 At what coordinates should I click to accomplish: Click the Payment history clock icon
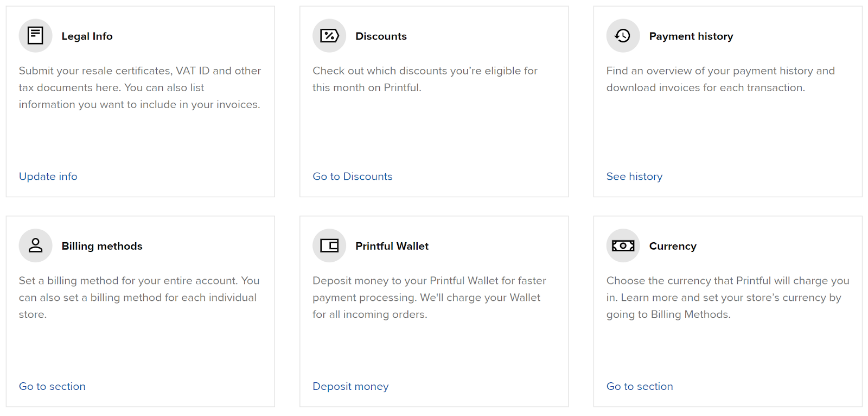623,36
